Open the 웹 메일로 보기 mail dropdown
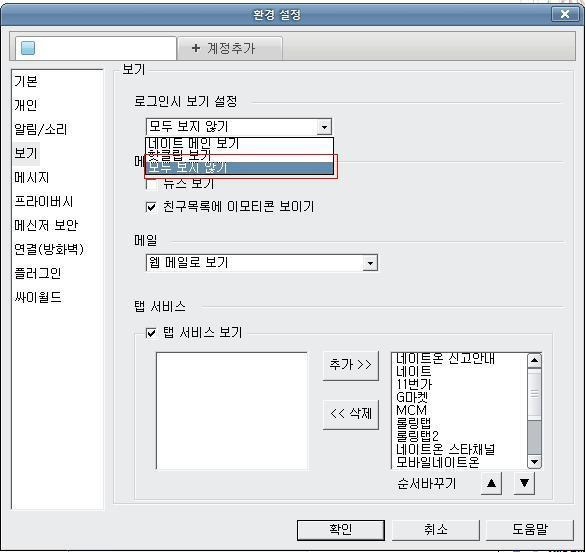The image size is (585, 552). tap(262, 263)
